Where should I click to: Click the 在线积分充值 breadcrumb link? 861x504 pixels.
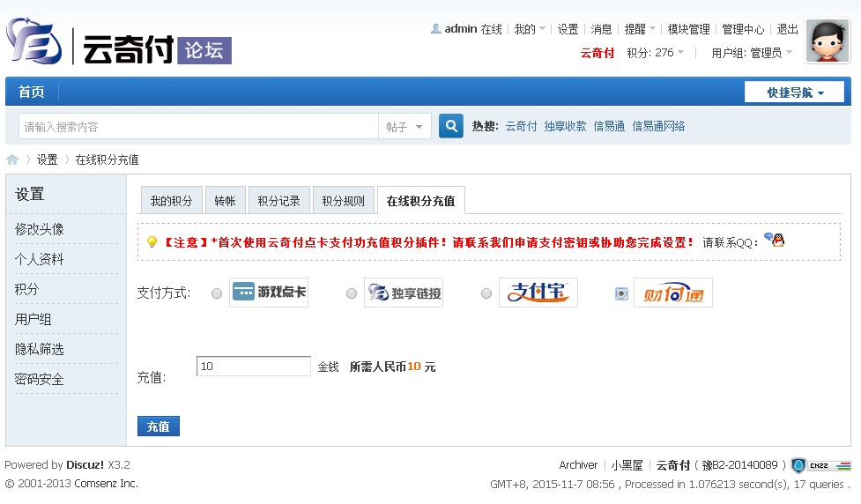(x=108, y=159)
